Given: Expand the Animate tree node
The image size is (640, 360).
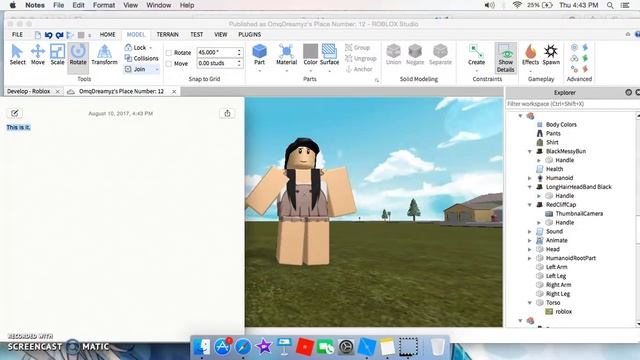Looking at the screenshot, I should click(x=530, y=240).
